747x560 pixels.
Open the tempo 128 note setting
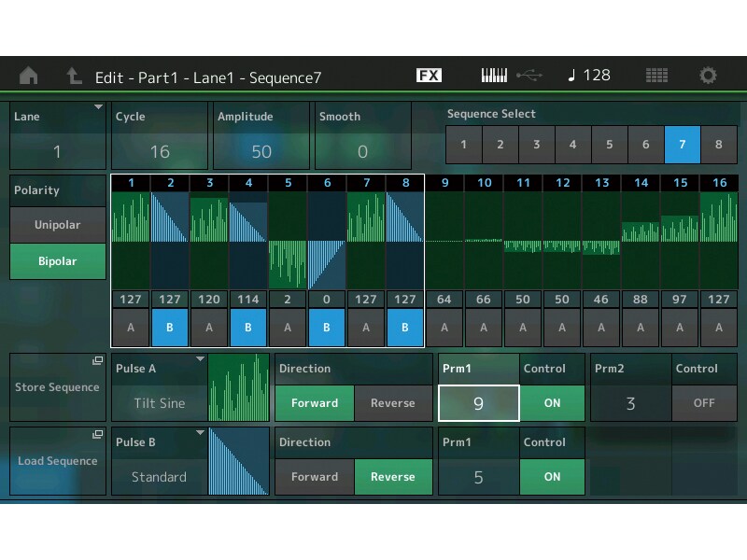(x=589, y=76)
